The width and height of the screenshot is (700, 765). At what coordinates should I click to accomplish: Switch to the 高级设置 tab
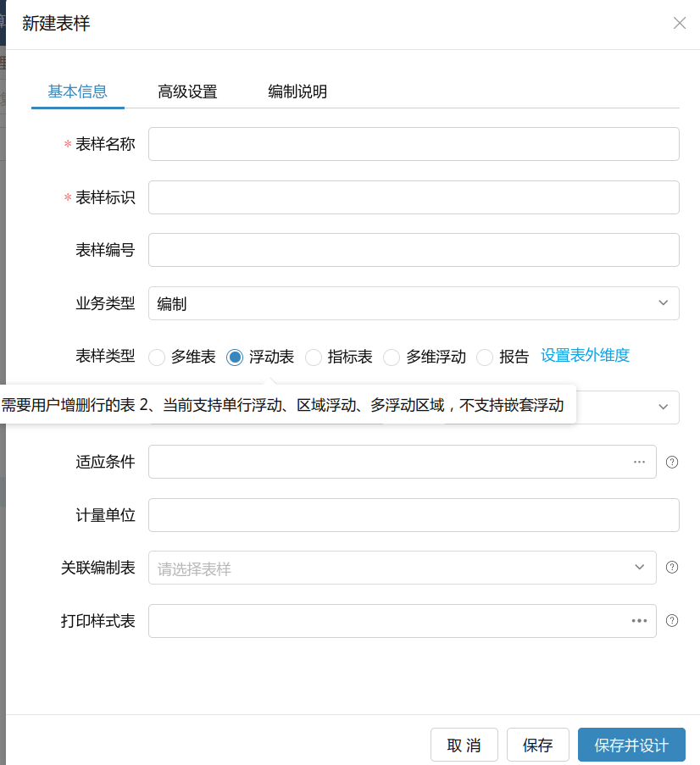click(x=187, y=91)
